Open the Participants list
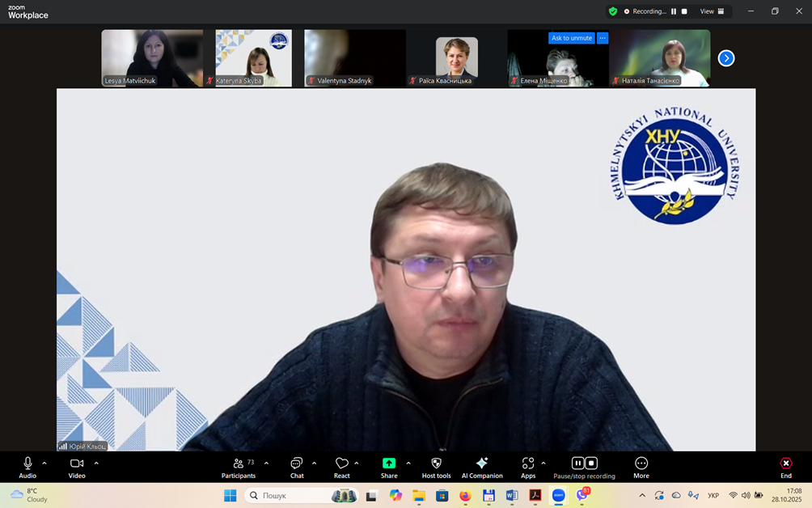Image resolution: width=812 pixels, height=508 pixels. [x=239, y=464]
